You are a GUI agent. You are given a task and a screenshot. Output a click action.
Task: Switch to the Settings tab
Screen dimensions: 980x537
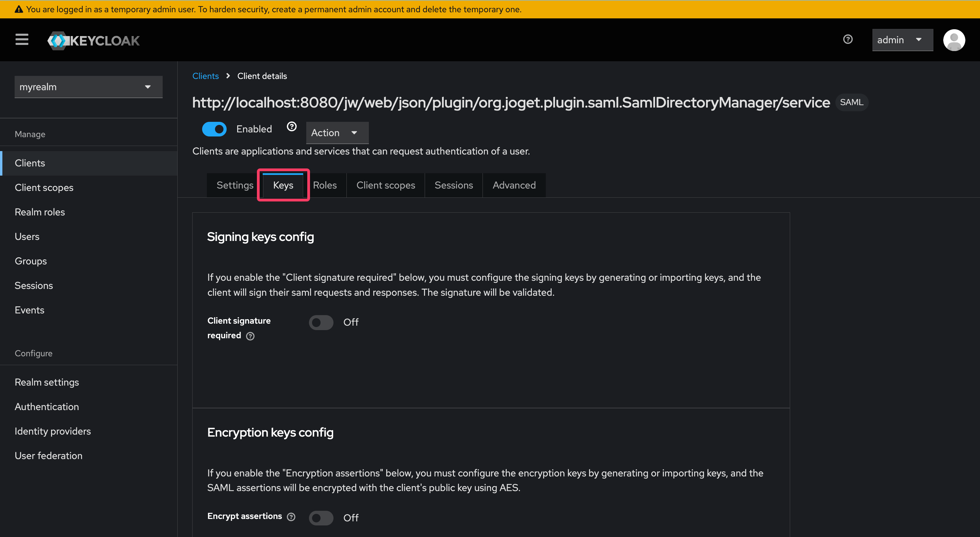(x=235, y=185)
